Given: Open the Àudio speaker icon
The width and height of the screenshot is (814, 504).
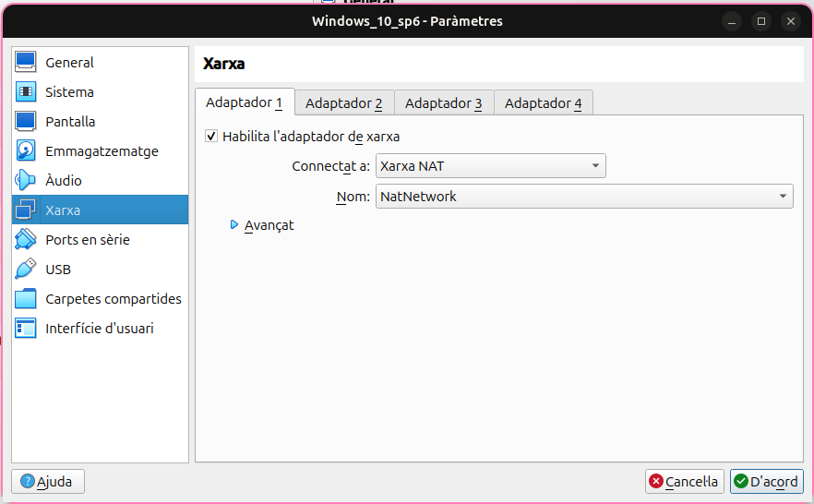Looking at the screenshot, I should point(26,181).
